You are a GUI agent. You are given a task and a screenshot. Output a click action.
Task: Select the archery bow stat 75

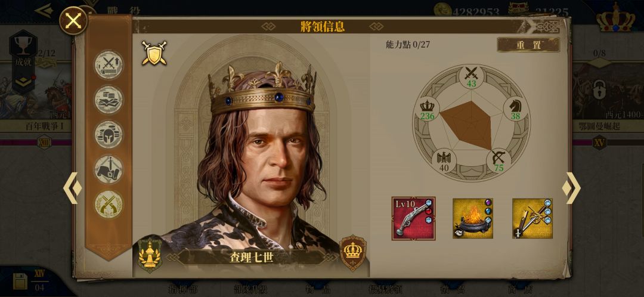[x=499, y=160]
